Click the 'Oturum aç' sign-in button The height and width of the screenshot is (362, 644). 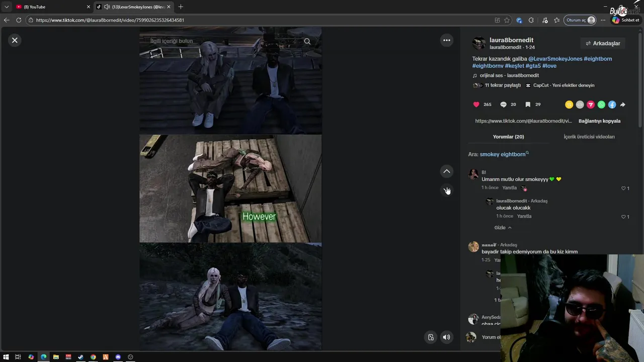580,20
